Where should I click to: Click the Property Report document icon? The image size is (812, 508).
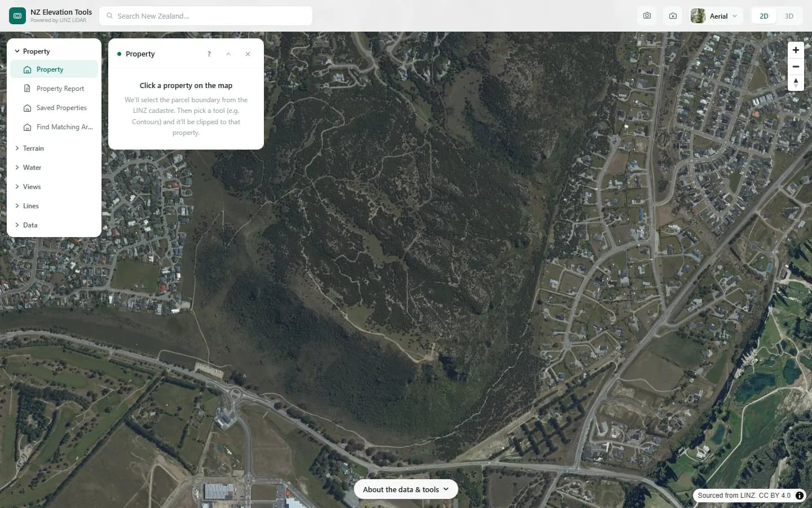[x=27, y=89]
